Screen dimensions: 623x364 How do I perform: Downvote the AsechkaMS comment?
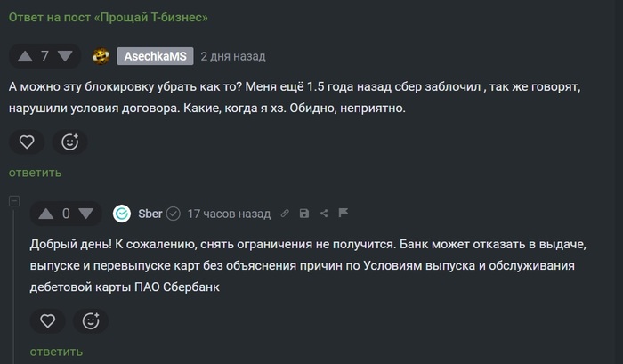tap(65, 56)
